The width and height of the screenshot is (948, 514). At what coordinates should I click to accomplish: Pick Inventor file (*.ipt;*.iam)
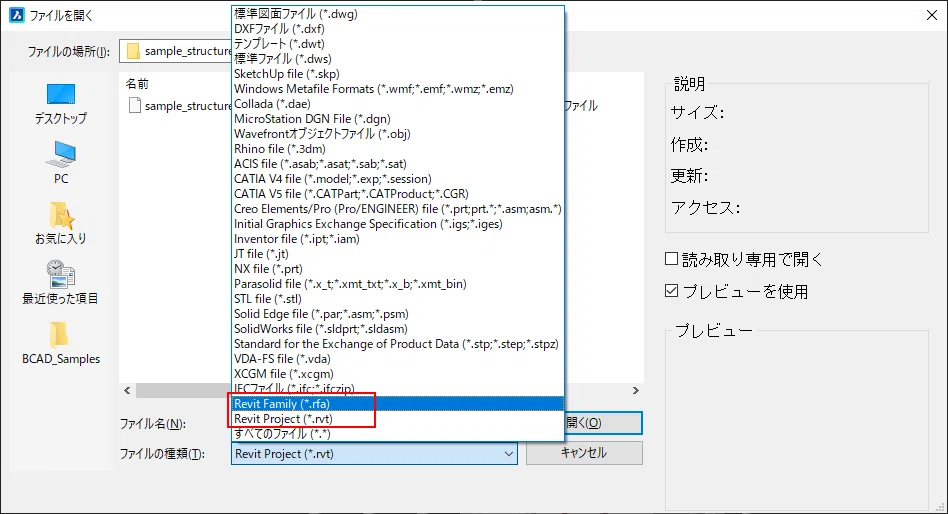[x=398, y=239]
